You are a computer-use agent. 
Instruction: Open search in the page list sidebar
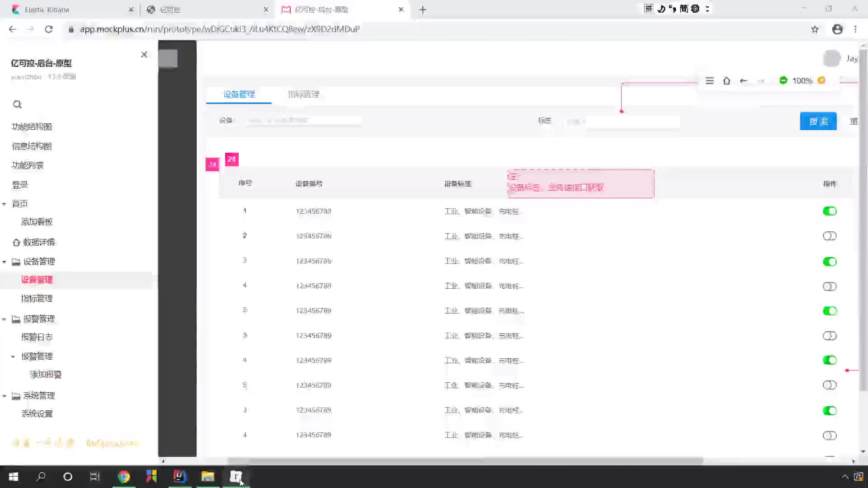click(x=17, y=104)
